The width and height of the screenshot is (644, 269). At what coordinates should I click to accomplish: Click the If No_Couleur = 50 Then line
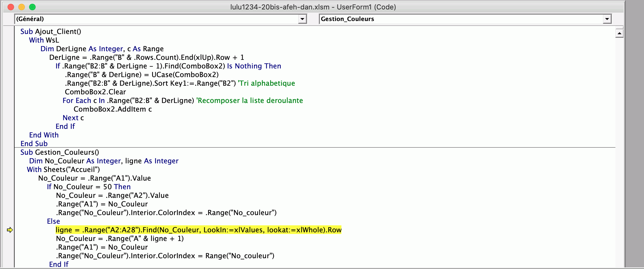[x=89, y=187]
